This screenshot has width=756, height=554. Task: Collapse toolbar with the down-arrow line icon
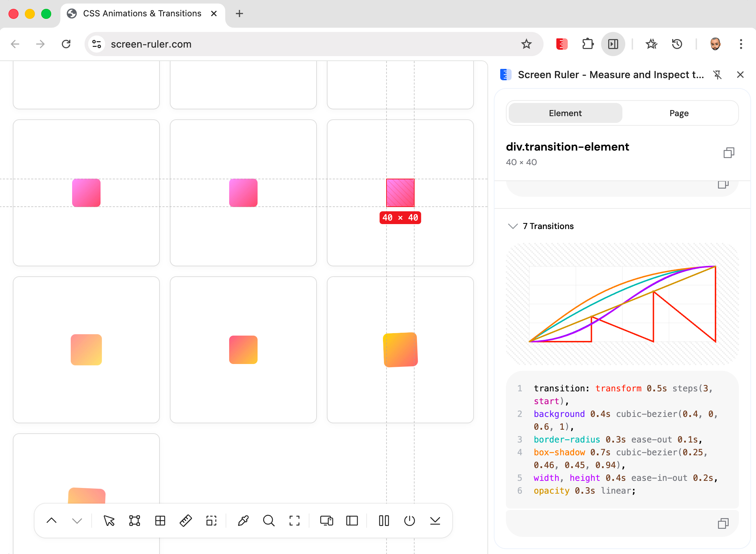[435, 521]
